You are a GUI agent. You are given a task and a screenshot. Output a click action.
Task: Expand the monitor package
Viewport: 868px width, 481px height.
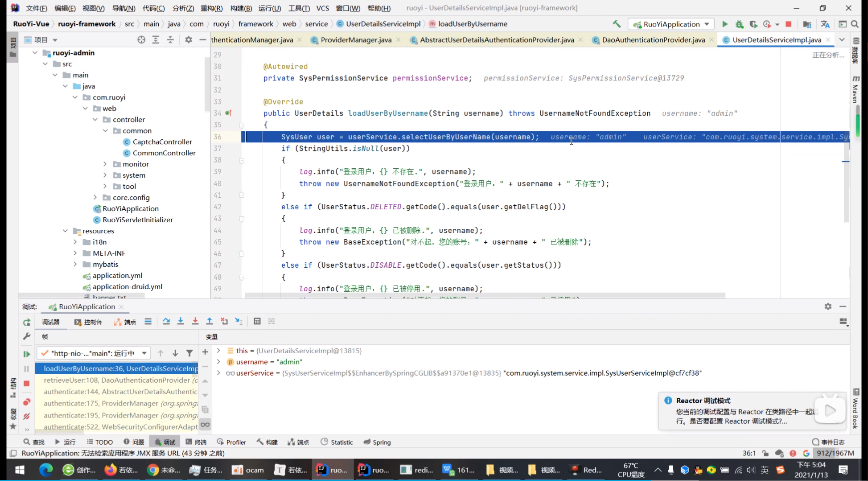pyautogui.click(x=105, y=164)
